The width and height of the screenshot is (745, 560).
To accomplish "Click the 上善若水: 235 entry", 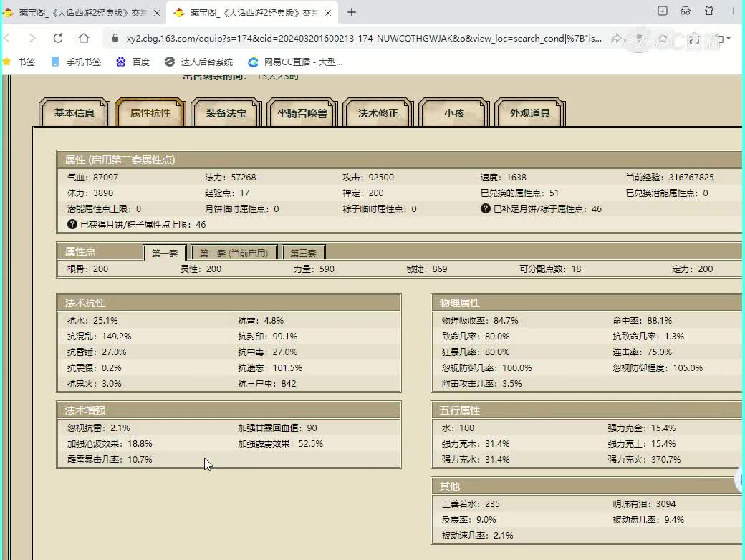I will coord(471,504).
